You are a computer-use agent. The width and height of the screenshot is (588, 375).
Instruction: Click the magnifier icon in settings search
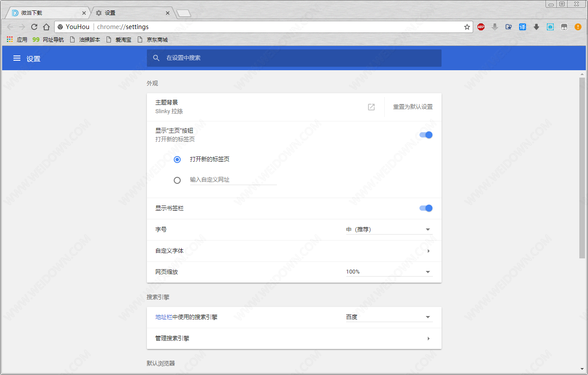coord(156,58)
